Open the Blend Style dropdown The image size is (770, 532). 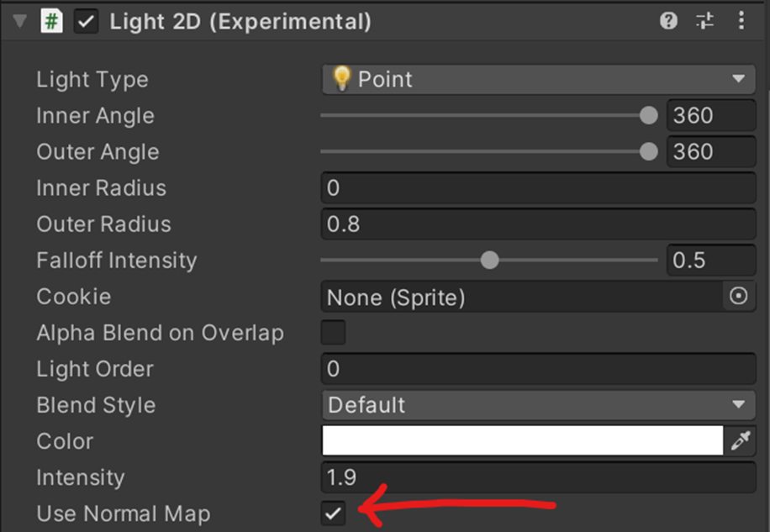538,405
